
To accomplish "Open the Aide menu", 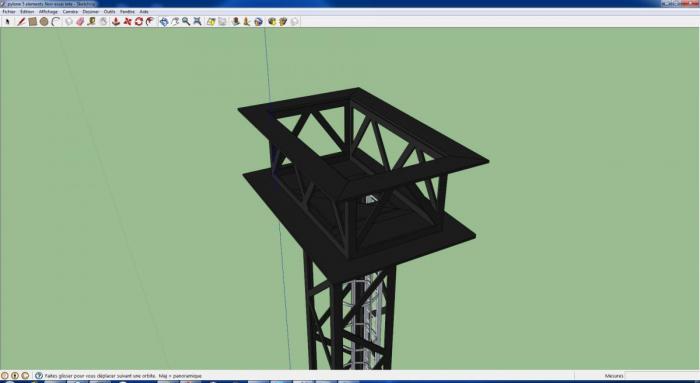I will 144,12.
